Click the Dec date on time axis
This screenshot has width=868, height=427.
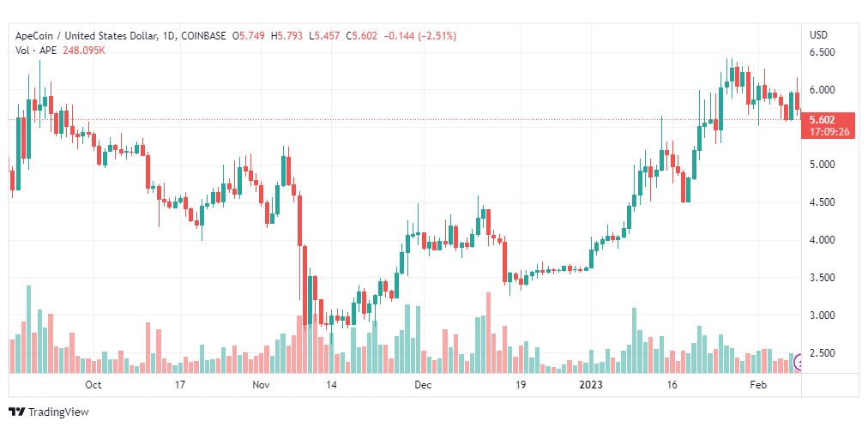pos(424,384)
